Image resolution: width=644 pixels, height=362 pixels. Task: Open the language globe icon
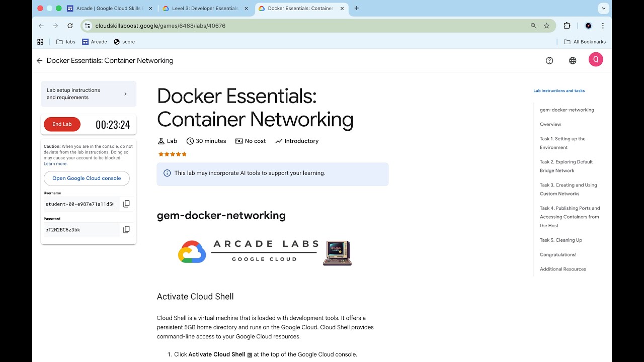coord(573,60)
